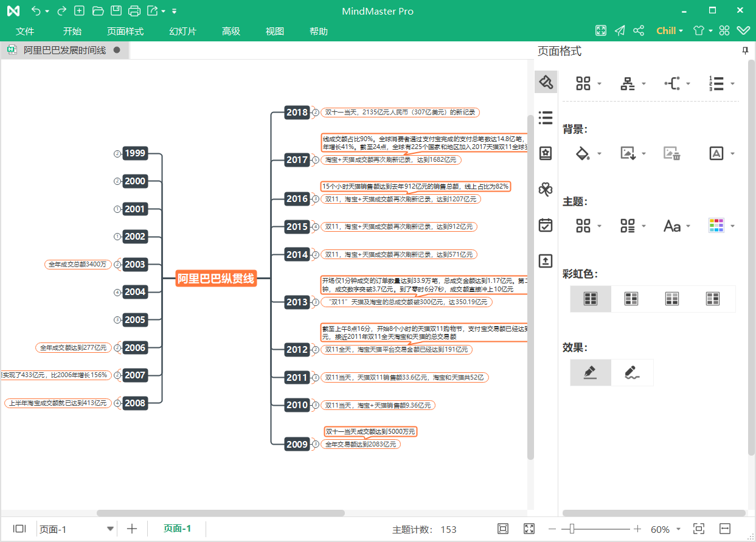This screenshot has width=756, height=542.
Task: Pin the 页面格式 panel
Action: coord(745,51)
